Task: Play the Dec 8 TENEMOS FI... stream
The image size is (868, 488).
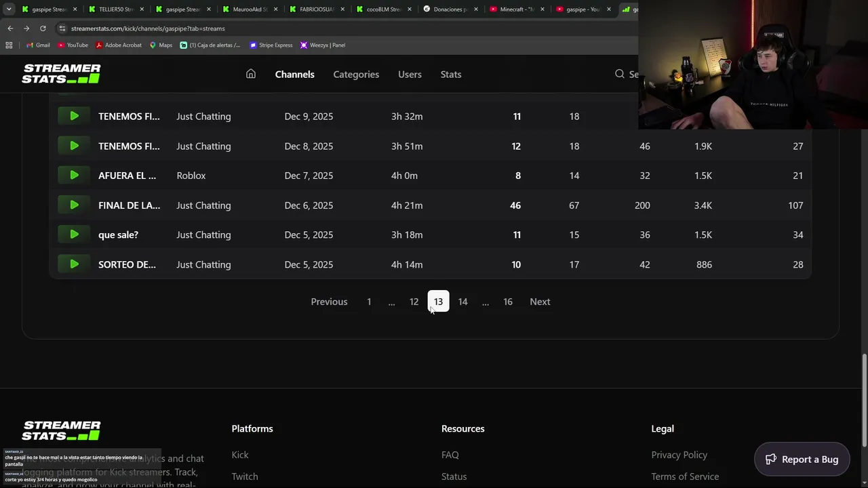Action: pyautogui.click(x=74, y=146)
